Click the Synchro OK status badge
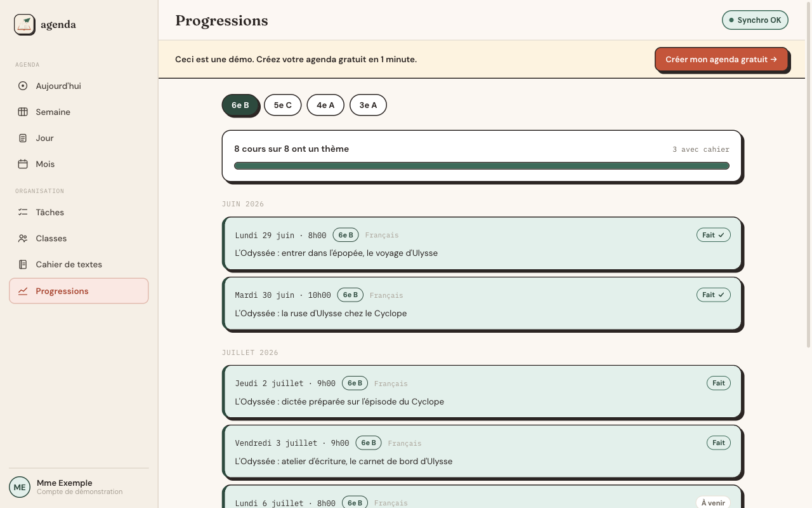Viewport: 812px width, 508px height. (755, 20)
